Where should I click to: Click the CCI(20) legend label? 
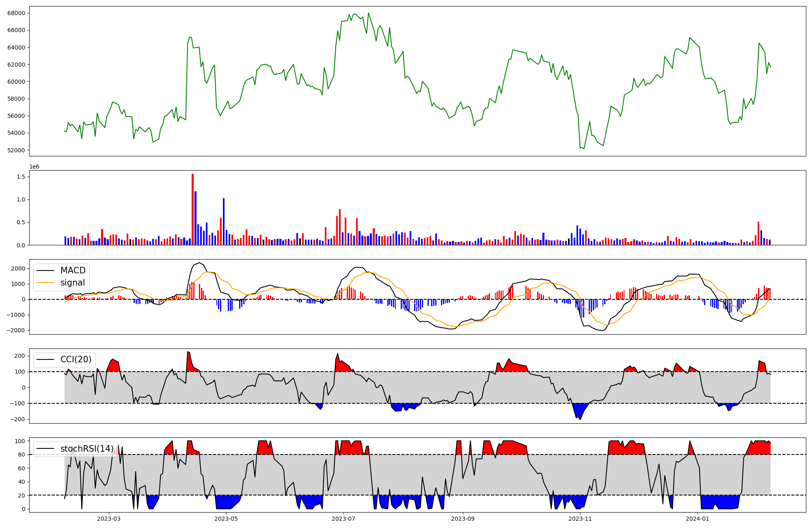tap(76, 359)
